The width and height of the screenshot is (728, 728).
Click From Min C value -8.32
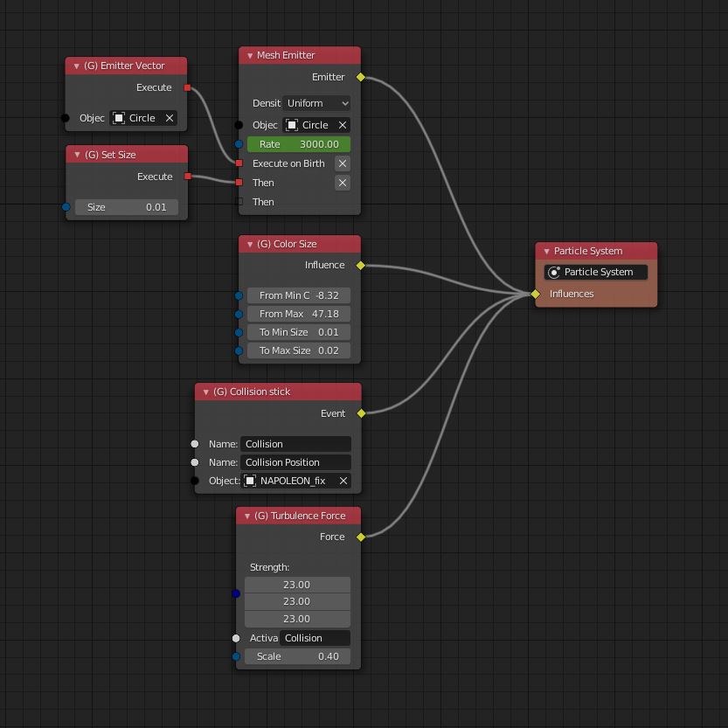click(x=299, y=295)
